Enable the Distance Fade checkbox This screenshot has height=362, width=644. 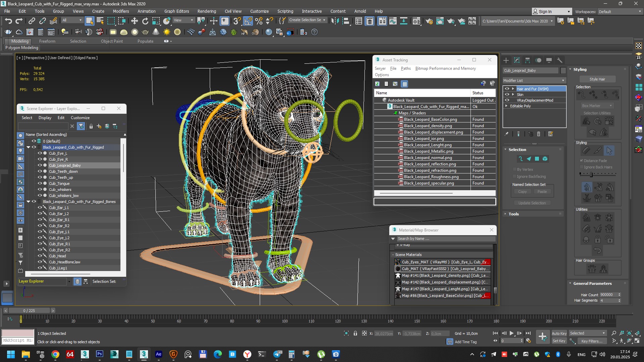(582, 161)
